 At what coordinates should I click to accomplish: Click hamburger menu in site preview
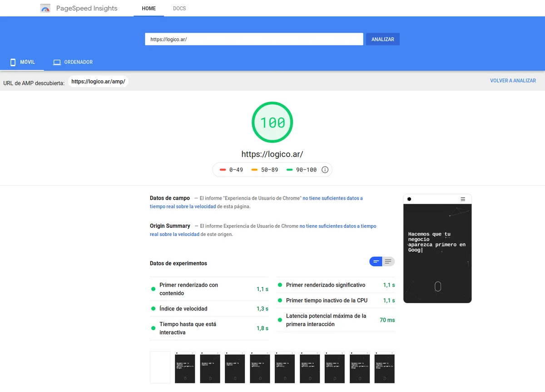pos(463,199)
